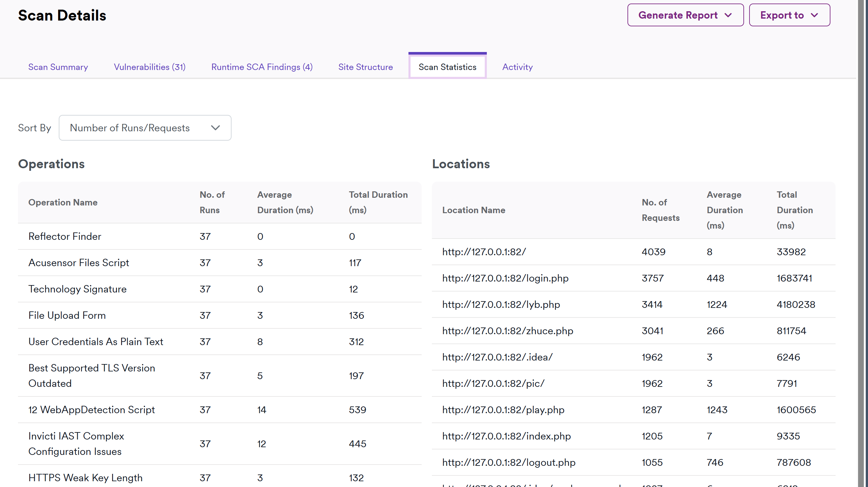868x487 pixels.
Task: Open the Sort By combo box
Action: click(x=145, y=128)
